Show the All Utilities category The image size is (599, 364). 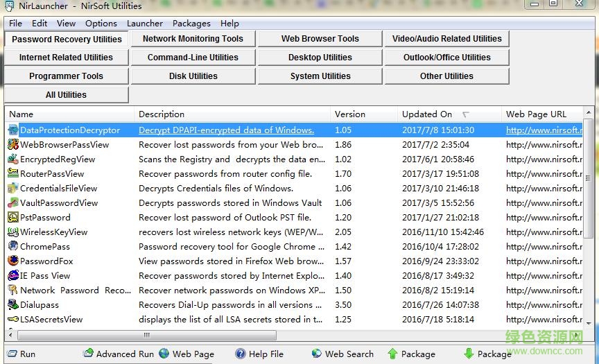point(66,95)
